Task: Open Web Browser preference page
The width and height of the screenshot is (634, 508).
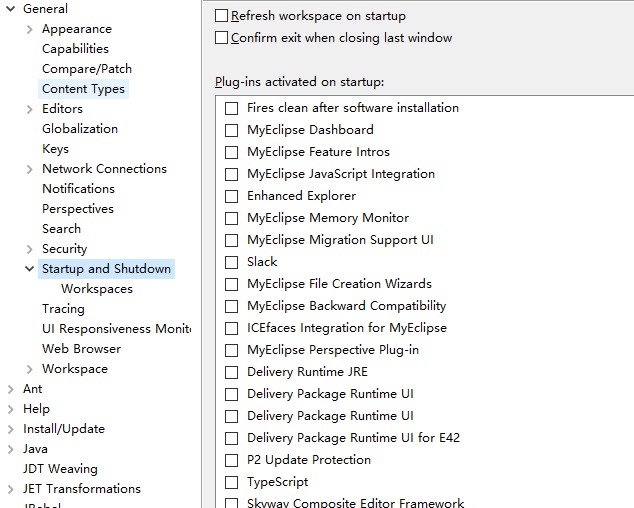Action: click(x=81, y=349)
